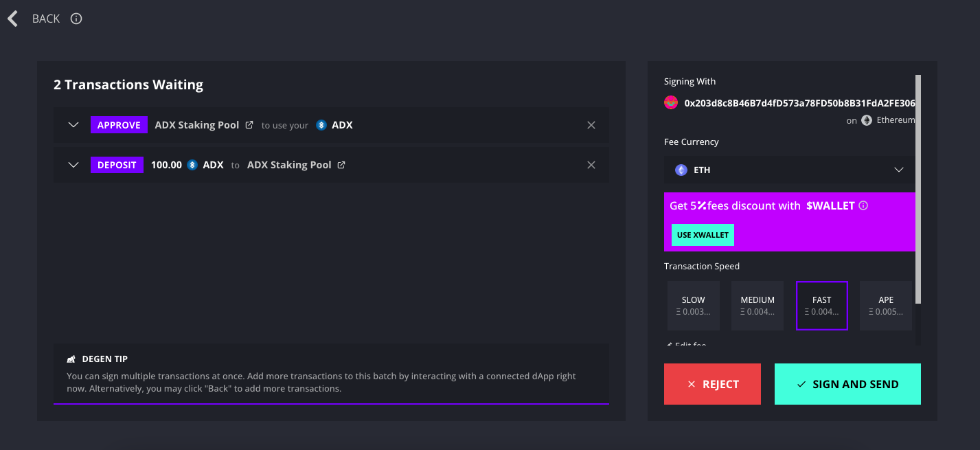Click the signing panel vertical scrollbar

click(x=918, y=189)
